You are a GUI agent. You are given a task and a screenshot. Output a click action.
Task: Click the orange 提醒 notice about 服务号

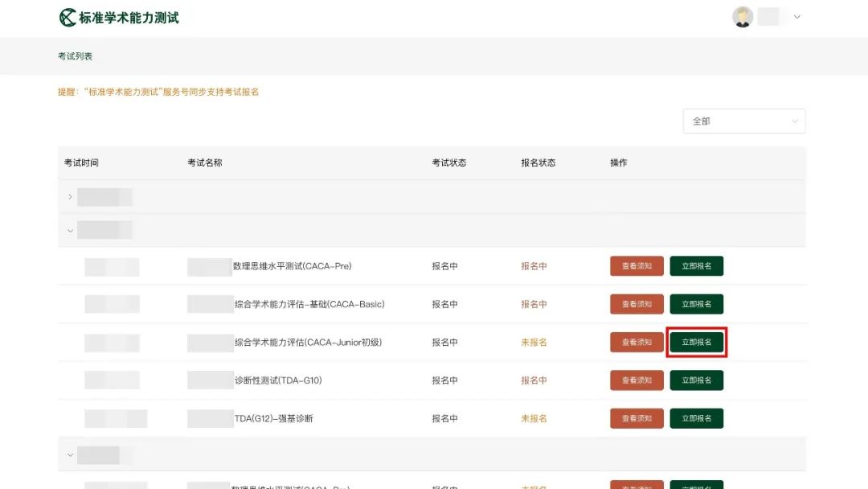158,92
